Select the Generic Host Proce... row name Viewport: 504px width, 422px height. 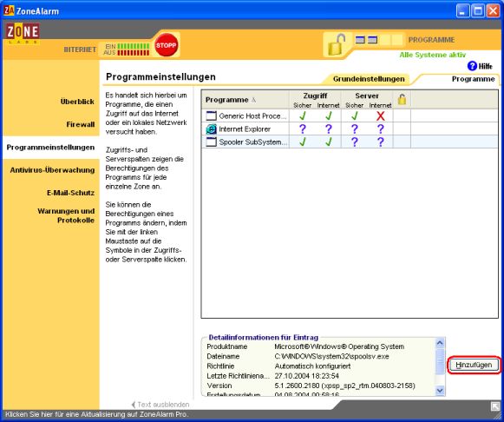(x=252, y=115)
